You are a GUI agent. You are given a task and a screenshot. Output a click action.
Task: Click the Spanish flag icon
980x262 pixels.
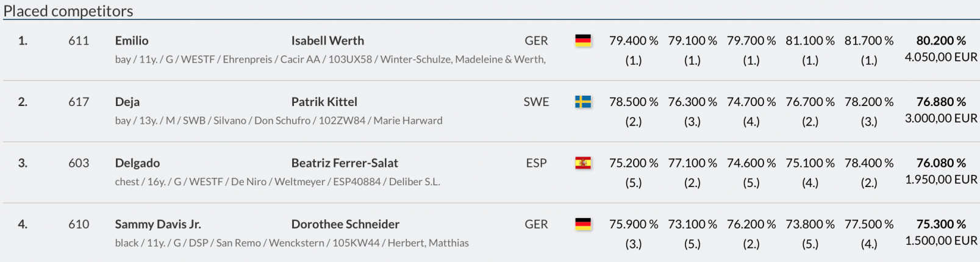click(583, 163)
